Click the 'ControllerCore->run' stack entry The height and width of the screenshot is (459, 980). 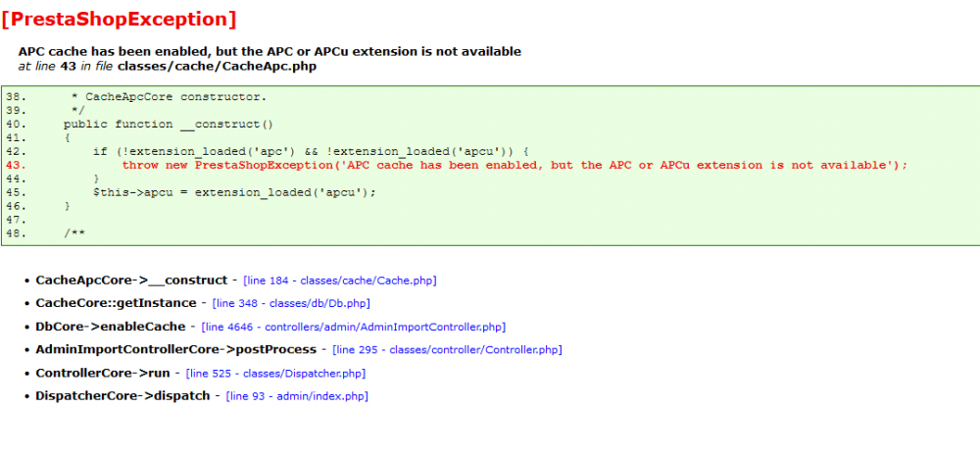pos(103,373)
